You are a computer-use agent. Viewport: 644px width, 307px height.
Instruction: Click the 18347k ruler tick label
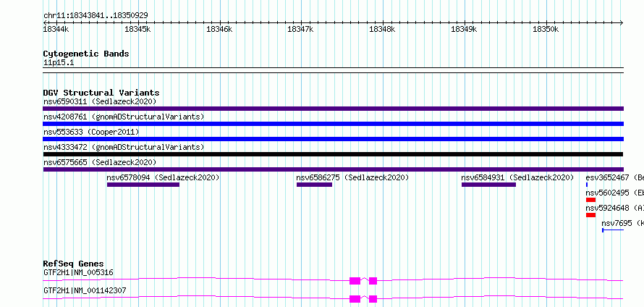pos(300,29)
